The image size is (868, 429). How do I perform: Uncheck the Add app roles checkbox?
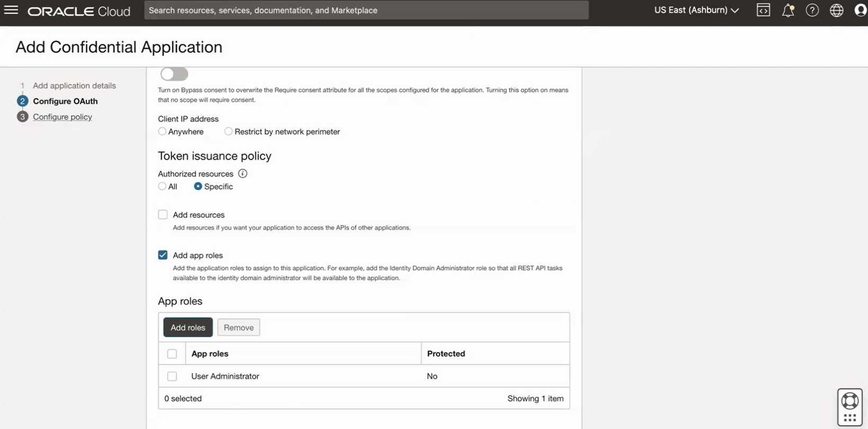pos(163,255)
